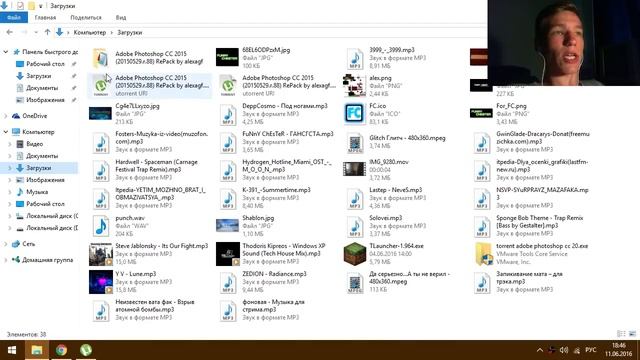The width and height of the screenshot is (640, 360).
Task: Select IMG_9280.mov video thumbnail
Action: (x=354, y=169)
